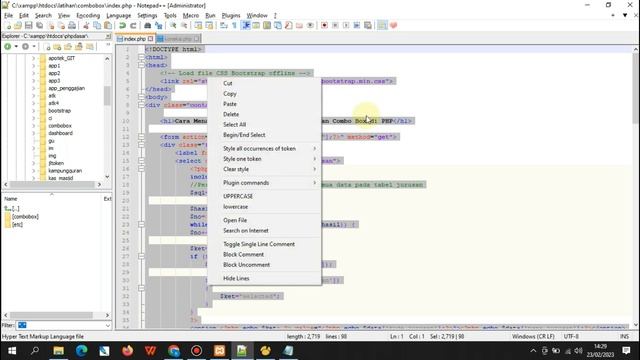Expand the combobox folder in tree

click(x=33, y=126)
